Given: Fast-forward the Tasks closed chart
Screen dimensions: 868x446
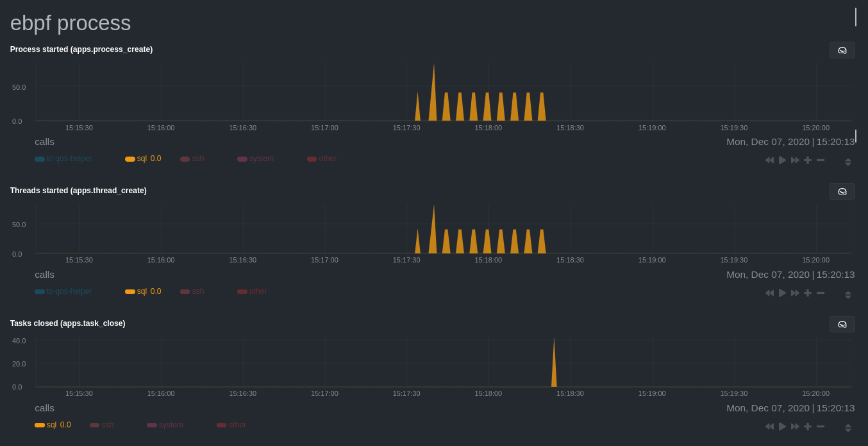Looking at the screenshot, I should (795, 426).
